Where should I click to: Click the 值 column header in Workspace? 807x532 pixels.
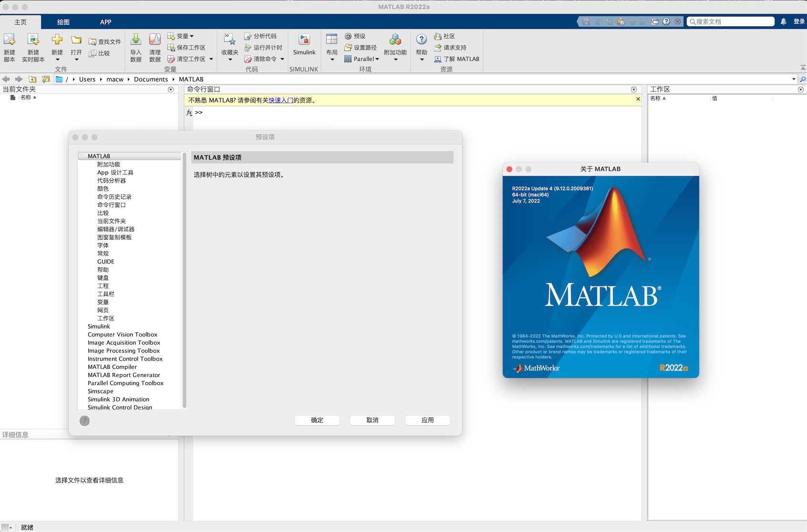714,98
